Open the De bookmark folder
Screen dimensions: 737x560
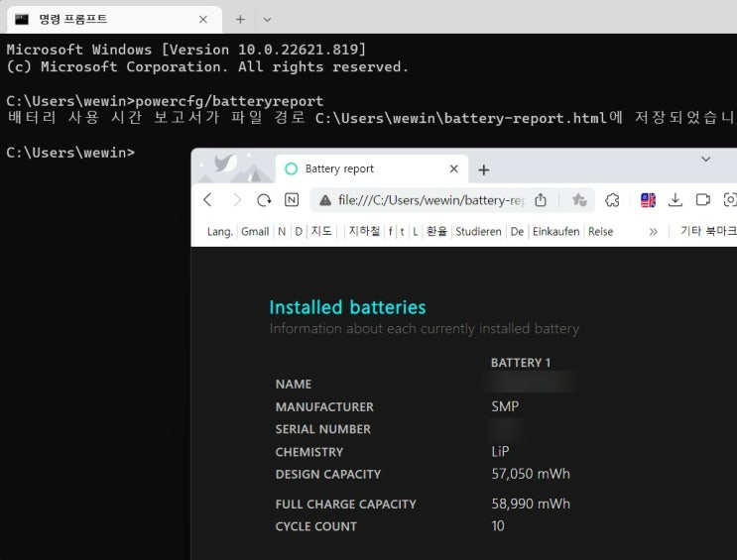click(517, 231)
